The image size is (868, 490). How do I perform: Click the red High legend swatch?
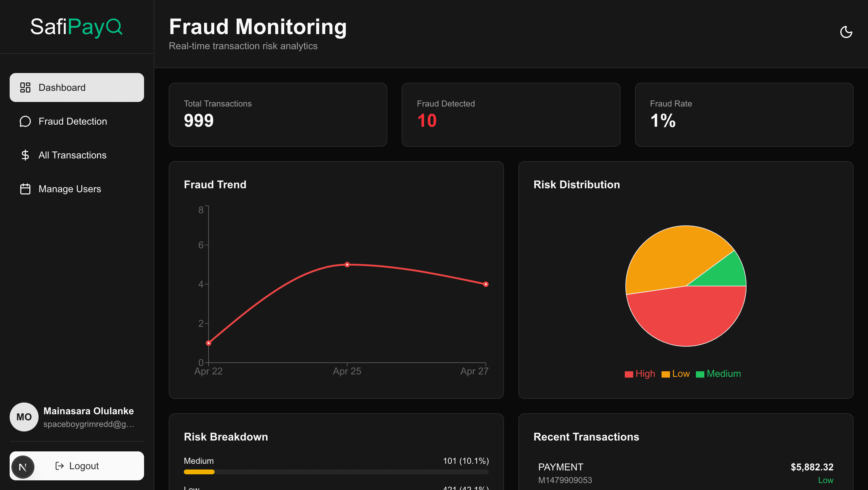[629, 374]
